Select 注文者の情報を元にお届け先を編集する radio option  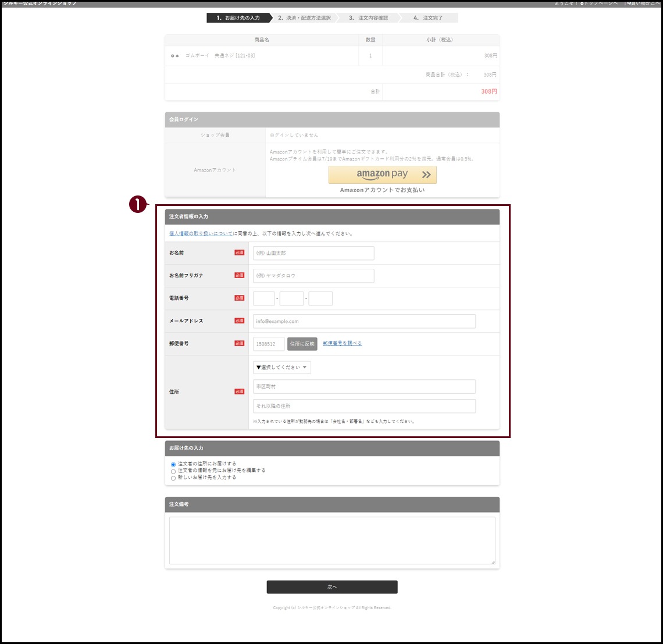tap(173, 471)
